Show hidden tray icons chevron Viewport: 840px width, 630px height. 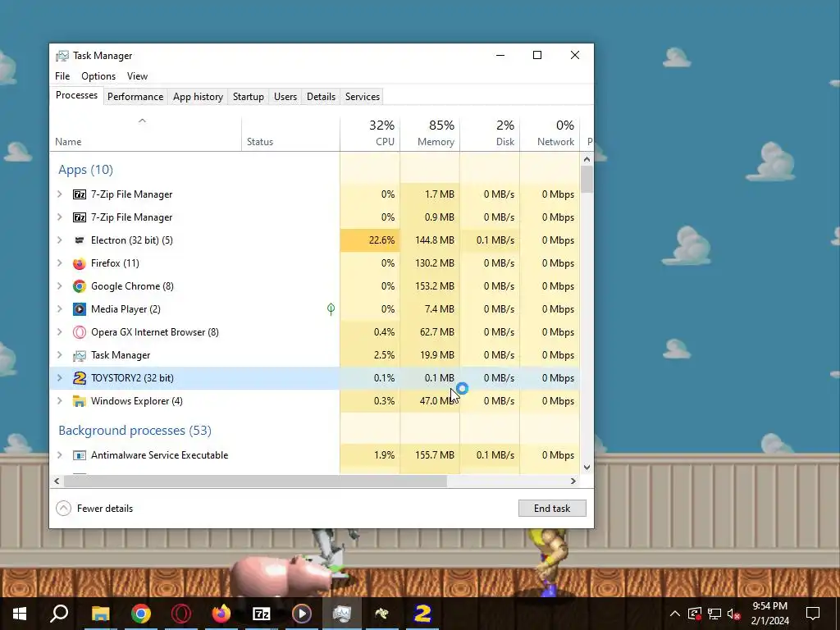(675, 614)
